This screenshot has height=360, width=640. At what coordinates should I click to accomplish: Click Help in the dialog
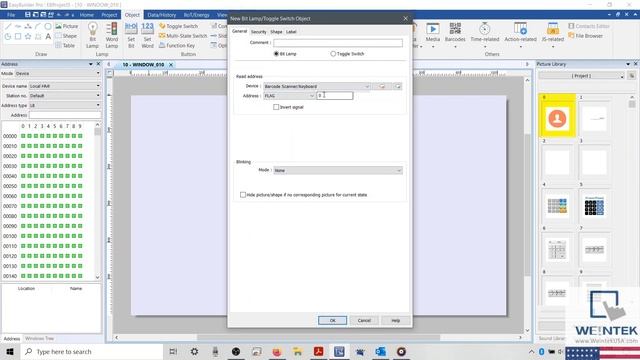[x=396, y=320]
